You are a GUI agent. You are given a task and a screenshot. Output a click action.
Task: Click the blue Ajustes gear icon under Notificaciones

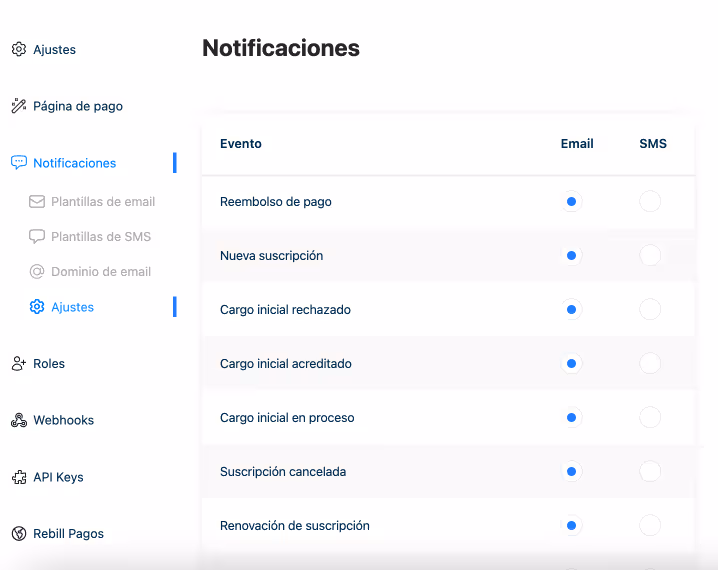click(x=37, y=307)
